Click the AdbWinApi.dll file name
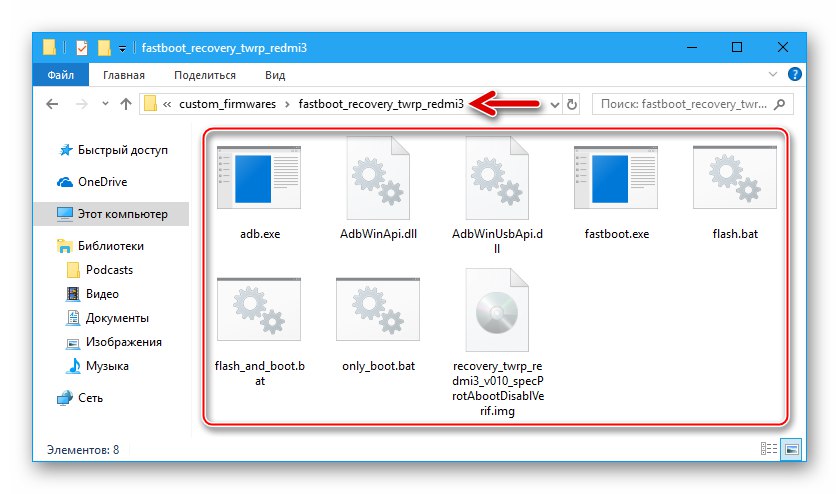The image size is (839, 494). coord(378,234)
